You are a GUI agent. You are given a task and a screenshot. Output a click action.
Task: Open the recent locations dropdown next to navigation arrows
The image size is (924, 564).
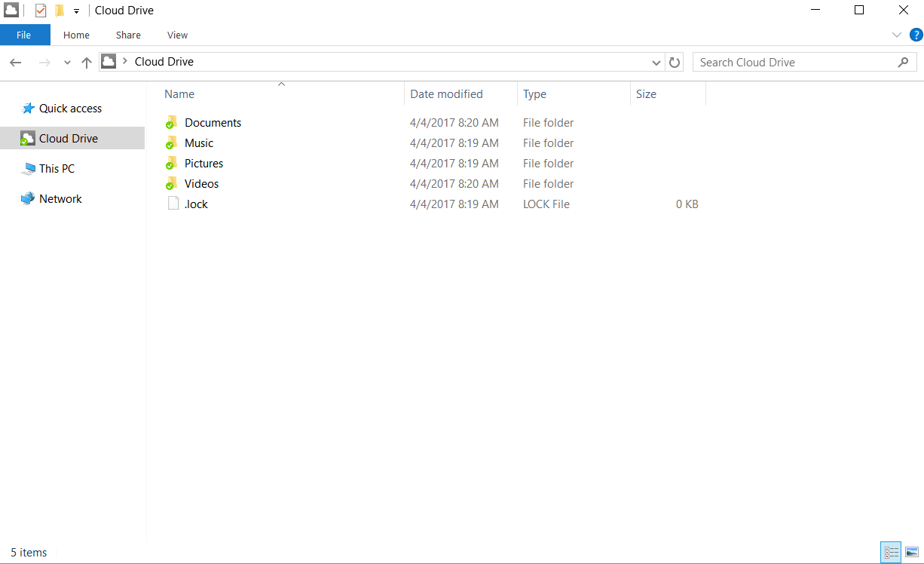(66, 62)
